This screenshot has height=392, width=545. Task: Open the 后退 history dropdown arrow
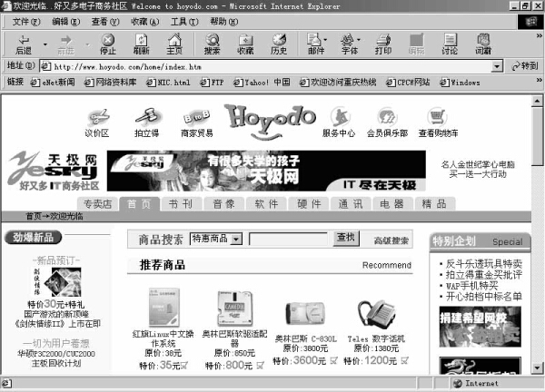point(45,44)
